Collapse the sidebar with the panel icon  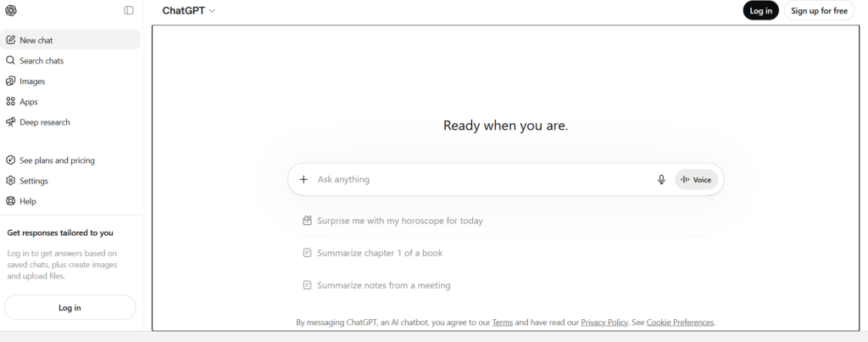129,10
